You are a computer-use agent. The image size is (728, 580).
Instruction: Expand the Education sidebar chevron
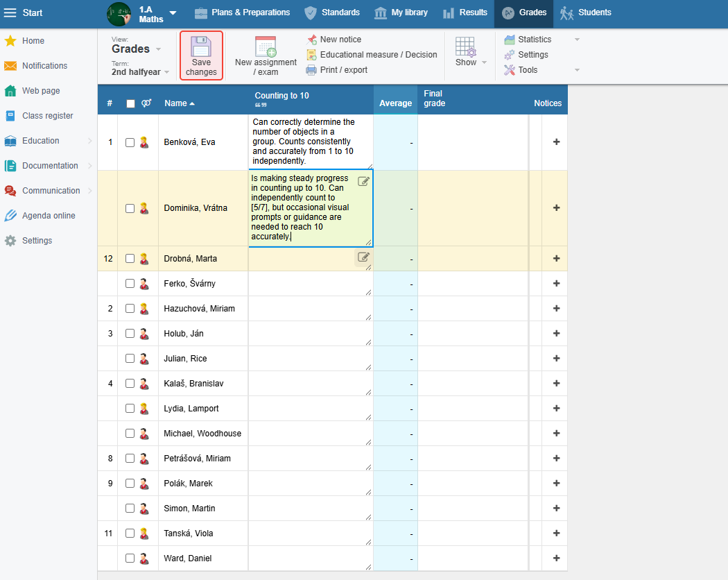(x=90, y=141)
